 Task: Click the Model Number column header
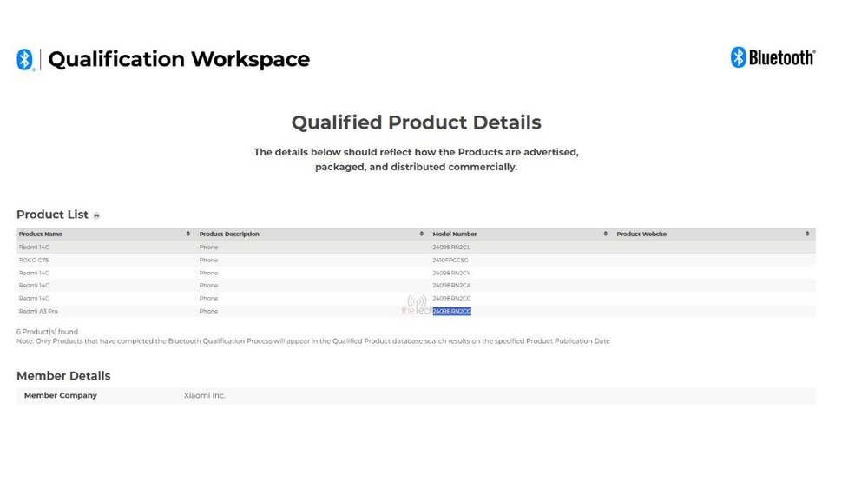(455, 234)
